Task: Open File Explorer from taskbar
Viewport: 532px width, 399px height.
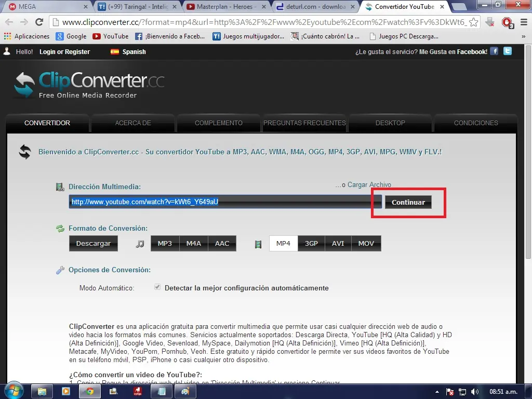Action: coord(42,392)
